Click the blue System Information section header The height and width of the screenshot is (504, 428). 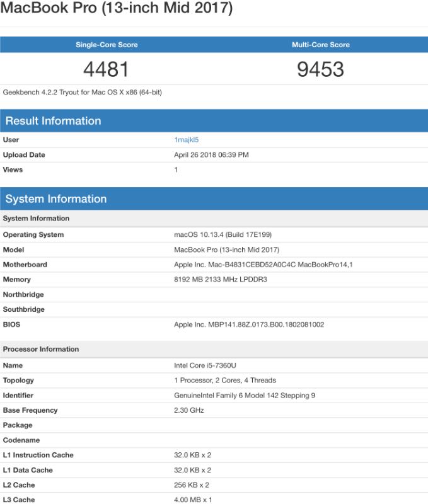coord(56,199)
